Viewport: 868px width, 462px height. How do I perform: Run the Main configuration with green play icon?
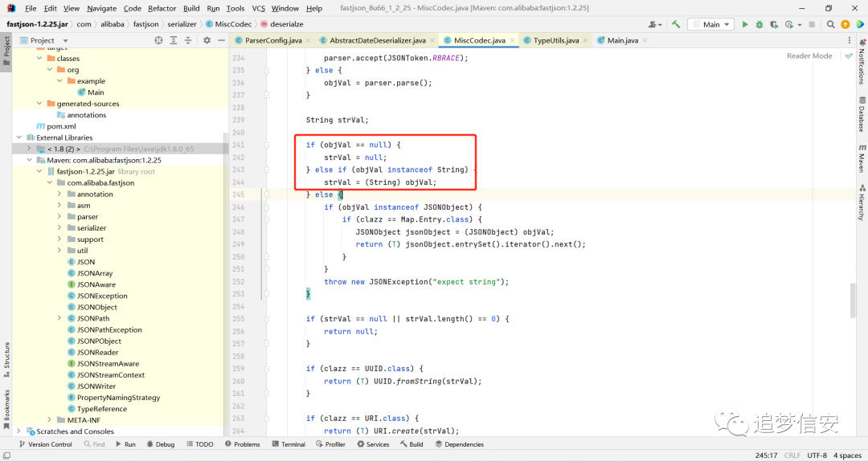(745, 24)
